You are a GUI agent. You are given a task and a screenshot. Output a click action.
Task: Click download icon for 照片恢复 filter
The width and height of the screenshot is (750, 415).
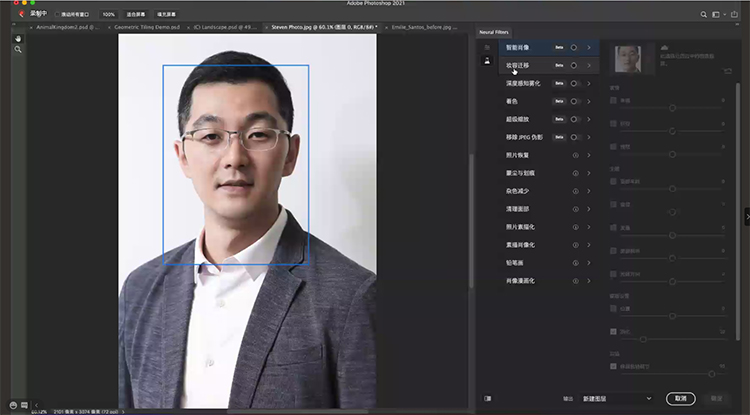(x=575, y=155)
